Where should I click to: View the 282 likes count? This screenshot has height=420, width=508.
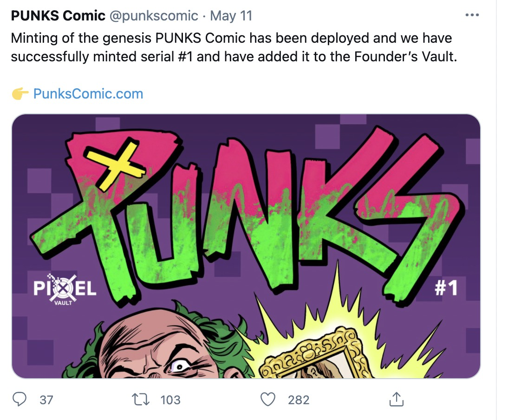pyautogui.click(x=299, y=400)
